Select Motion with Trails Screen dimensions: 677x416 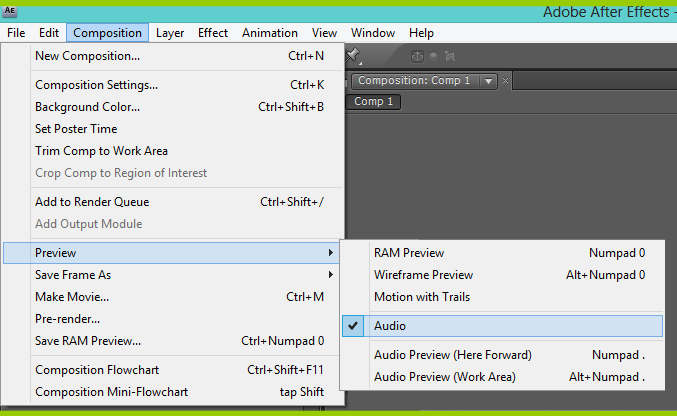coord(503,297)
